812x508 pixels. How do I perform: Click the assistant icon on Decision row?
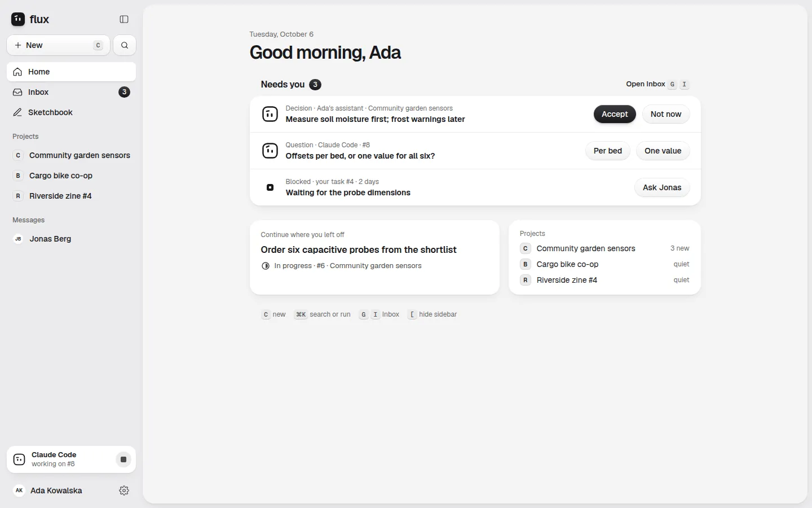pos(270,114)
